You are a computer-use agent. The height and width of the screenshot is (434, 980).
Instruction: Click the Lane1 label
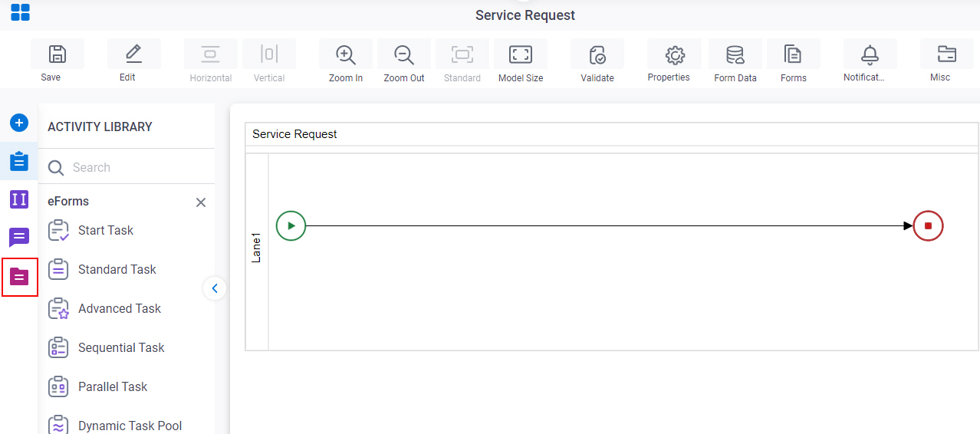click(x=256, y=249)
